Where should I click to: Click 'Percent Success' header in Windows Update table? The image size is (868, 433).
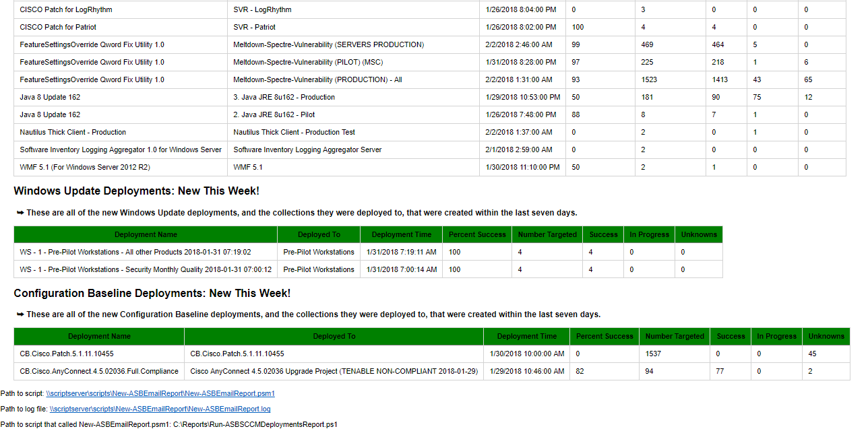click(477, 235)
